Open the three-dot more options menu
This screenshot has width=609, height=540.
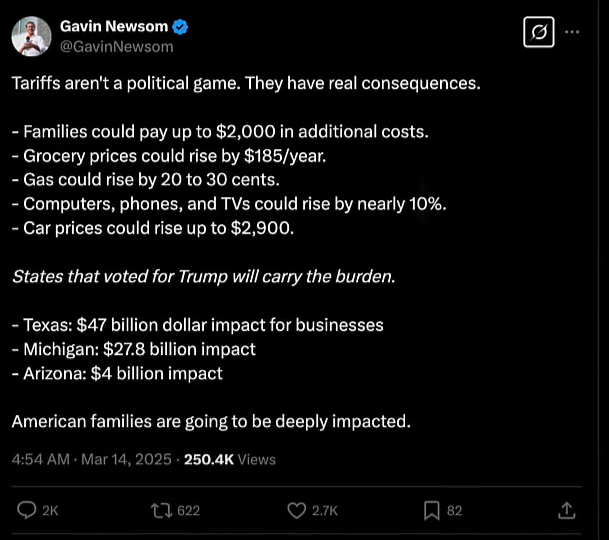click(572, 32)
